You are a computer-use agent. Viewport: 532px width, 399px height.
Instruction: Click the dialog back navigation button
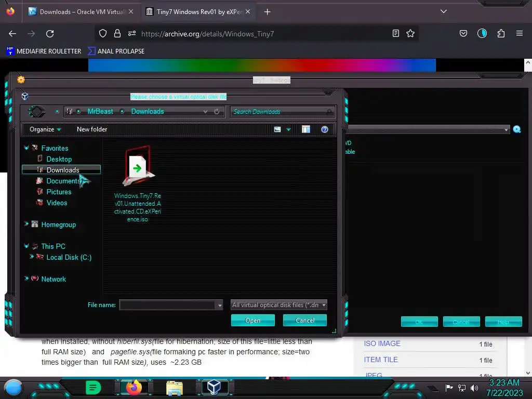pyautogui.click(x=36, y=111)
